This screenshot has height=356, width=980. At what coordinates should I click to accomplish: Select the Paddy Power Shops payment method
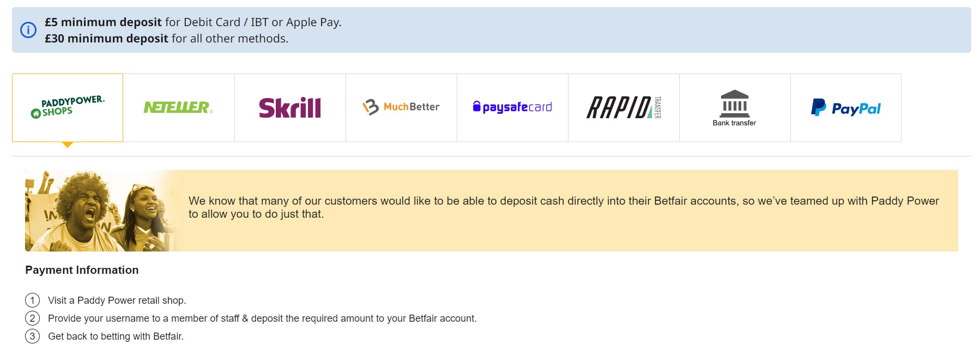[x=68, y=108]
